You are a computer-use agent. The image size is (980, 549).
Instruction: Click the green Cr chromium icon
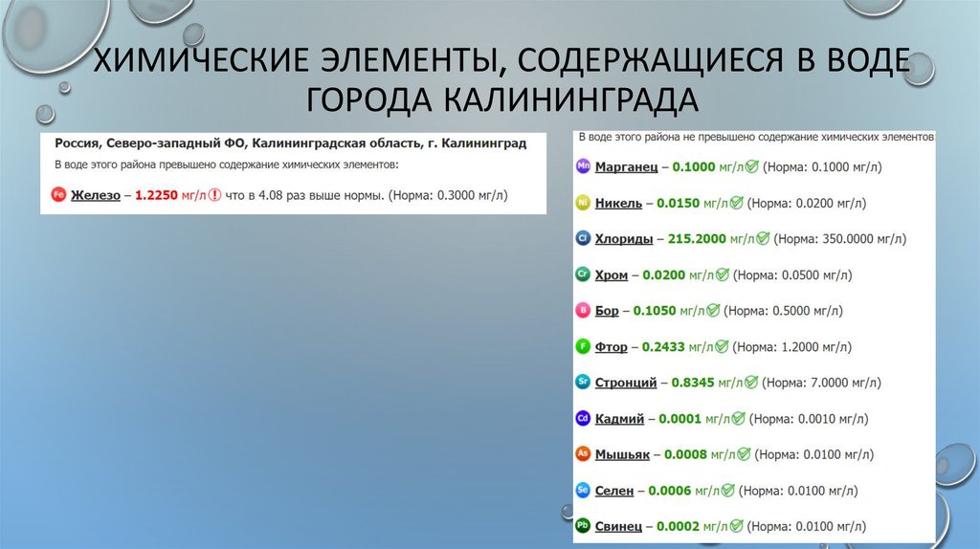click(x=583, y=274)
